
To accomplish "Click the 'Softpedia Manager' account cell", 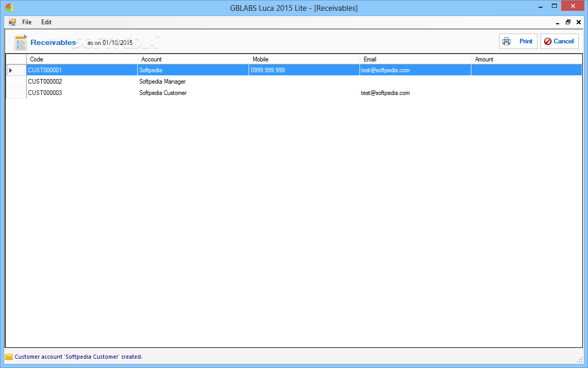I will 193,82.
